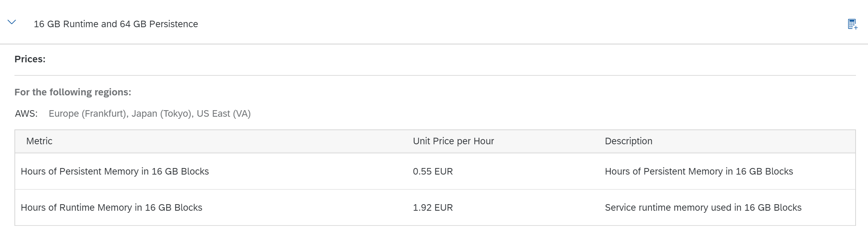Image resolution: width=868 pixels, height=251 pixels.
Task: Click the Prices: heading label
Action: pos(30,59)
